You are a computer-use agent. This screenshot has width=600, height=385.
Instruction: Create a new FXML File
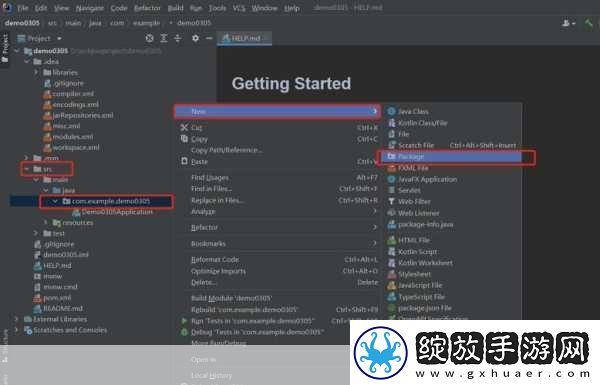pyautogui.click(x=452, y=168)
